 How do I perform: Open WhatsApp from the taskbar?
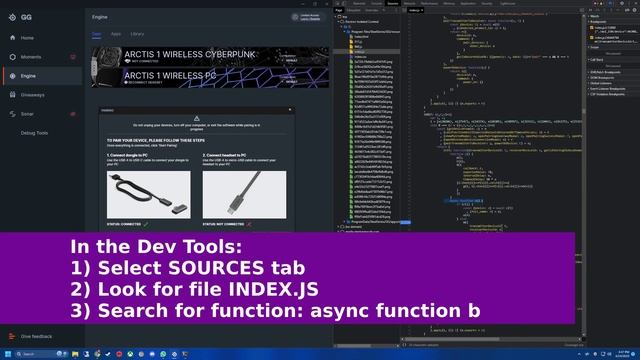pos(163,354)
